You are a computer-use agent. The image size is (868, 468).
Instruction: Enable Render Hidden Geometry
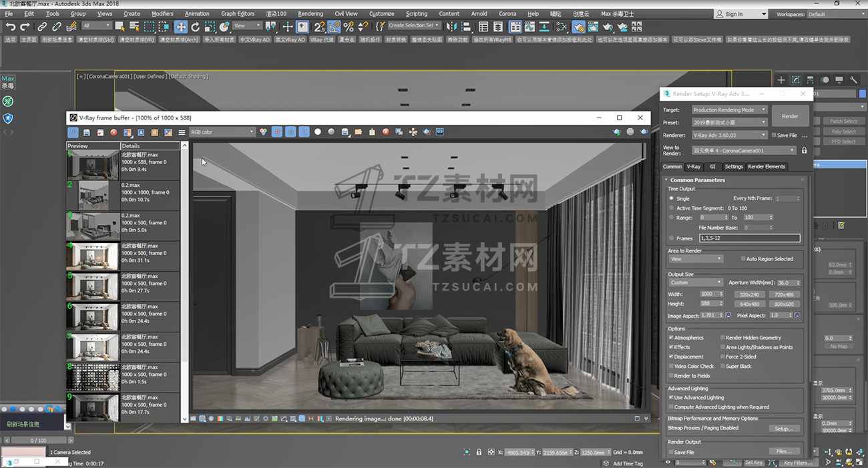coord(722,338)
